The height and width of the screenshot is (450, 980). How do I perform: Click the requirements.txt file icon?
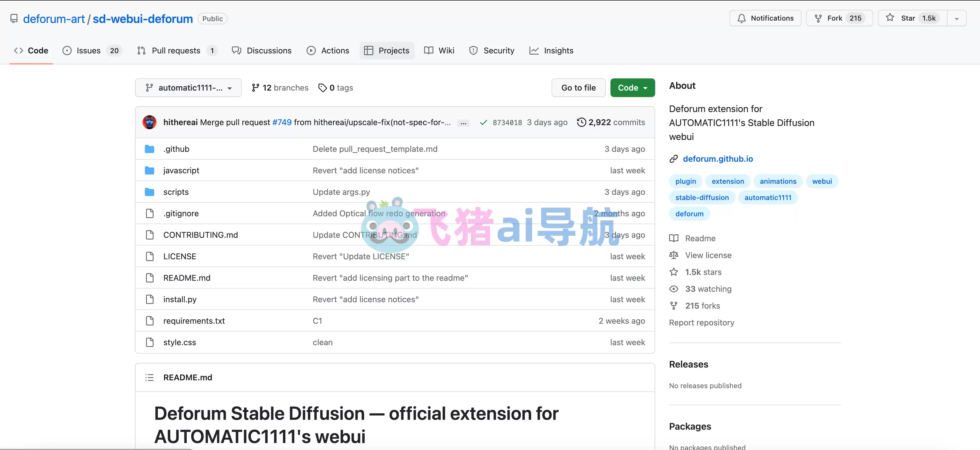click(149, 321)
